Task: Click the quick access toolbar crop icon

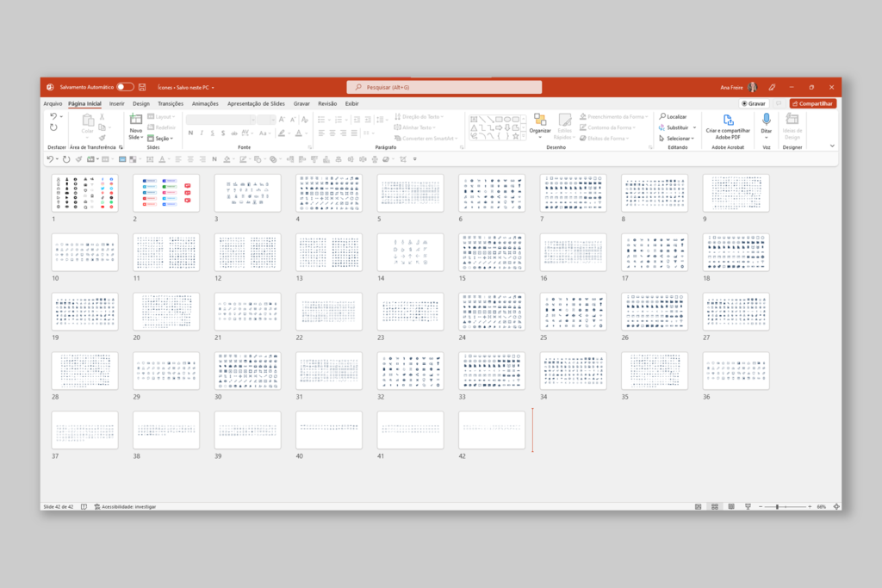Action: click(403, 159)
